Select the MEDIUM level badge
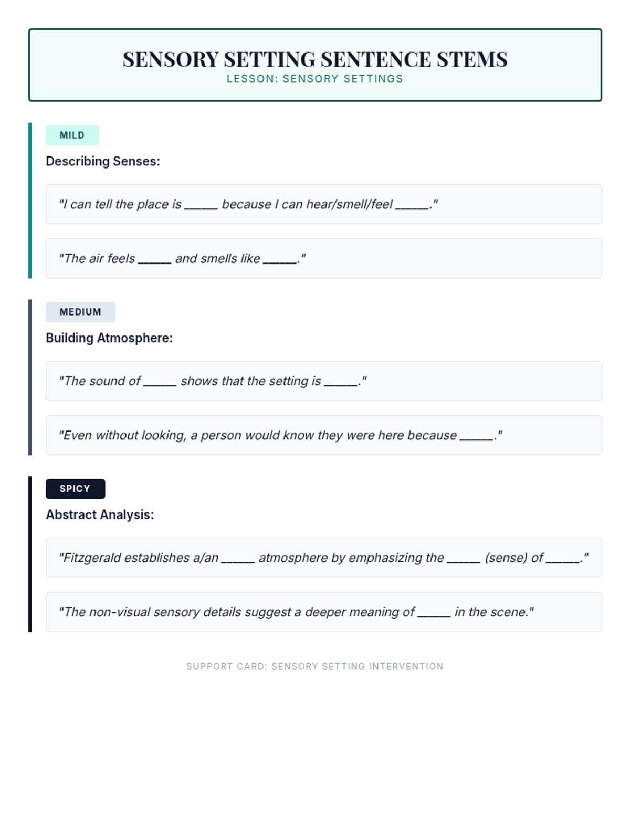Viewport: 630px width, 840px height. [x=80, y=312]
